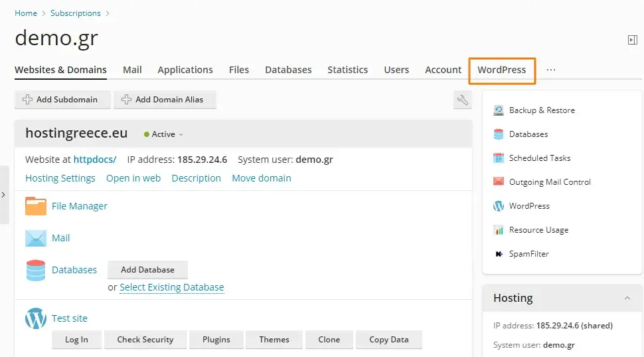Open the more tabs ellipsis menu
The width and height of the screenshot is (644, 357).
tap(551, 70)
